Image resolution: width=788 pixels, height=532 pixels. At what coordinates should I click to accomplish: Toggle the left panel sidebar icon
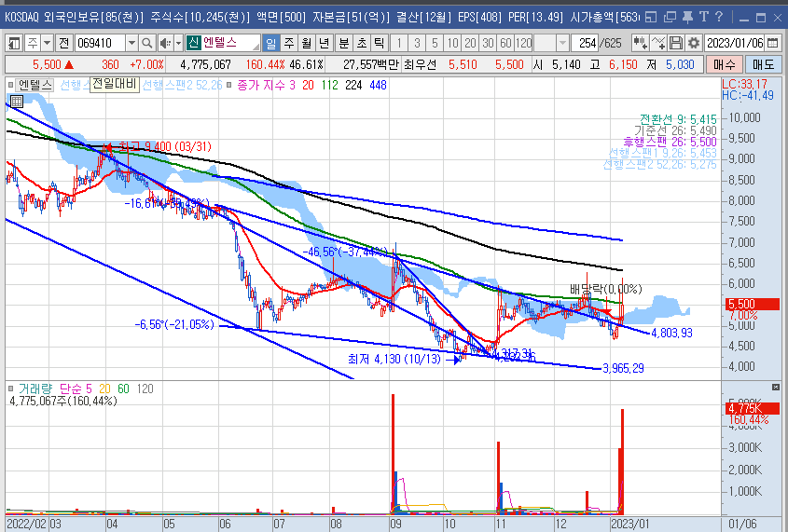14,43
